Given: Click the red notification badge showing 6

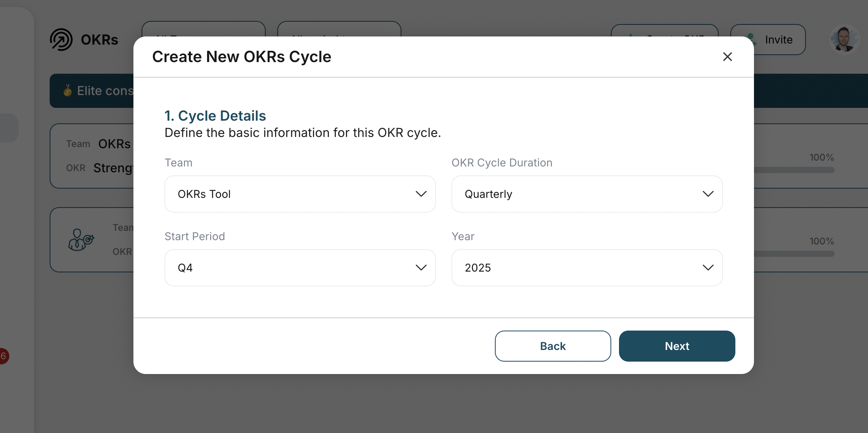Looking at the screenshot, I should [x=3, y=356].
